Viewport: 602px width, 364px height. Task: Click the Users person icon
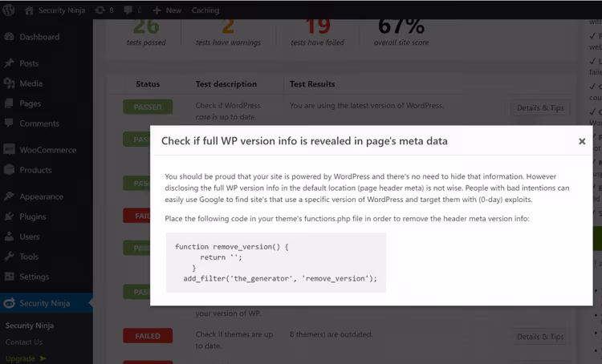9,237
